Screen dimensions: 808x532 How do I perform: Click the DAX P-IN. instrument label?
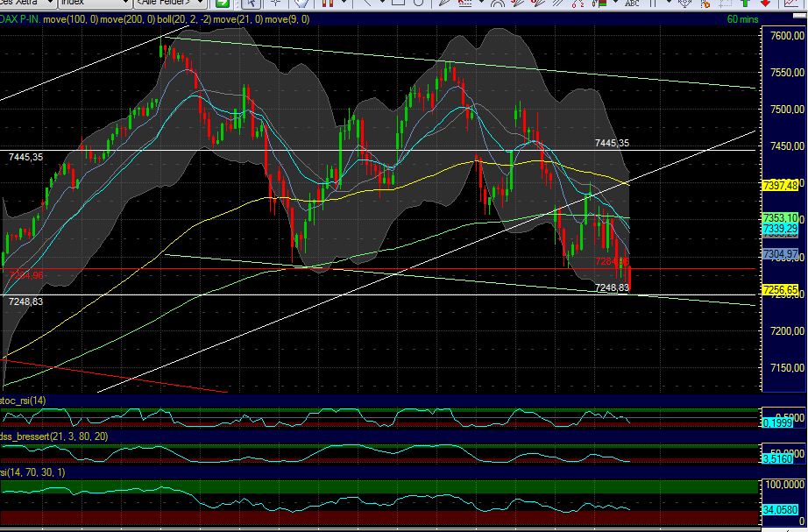pos(20,19)
